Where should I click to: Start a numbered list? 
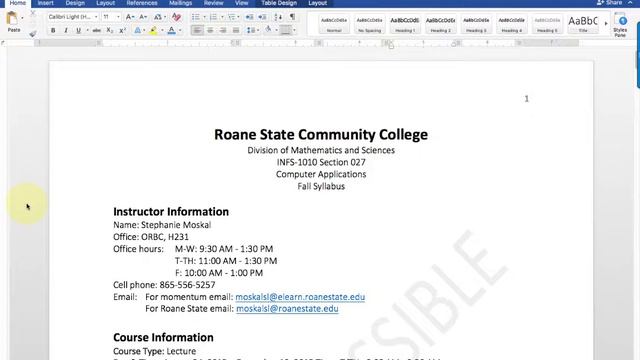(213, 17)
